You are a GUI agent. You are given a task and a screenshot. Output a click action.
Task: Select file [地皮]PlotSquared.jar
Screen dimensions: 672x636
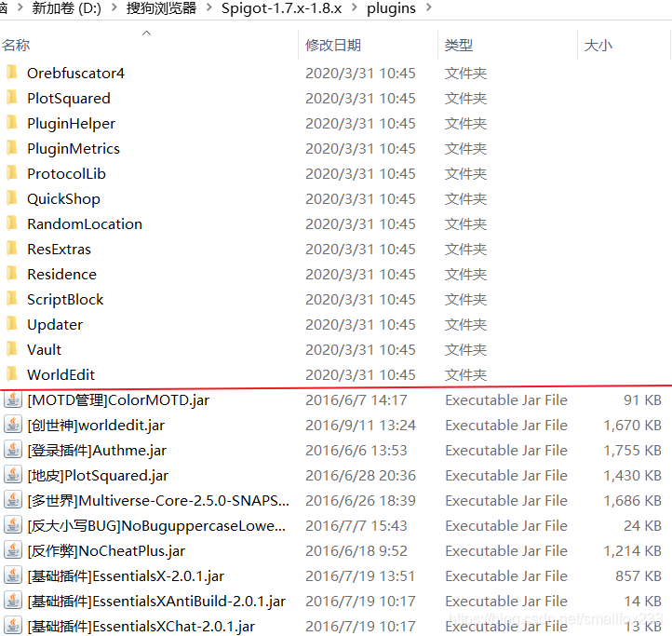pyautogui.click(x=98, y=476)
